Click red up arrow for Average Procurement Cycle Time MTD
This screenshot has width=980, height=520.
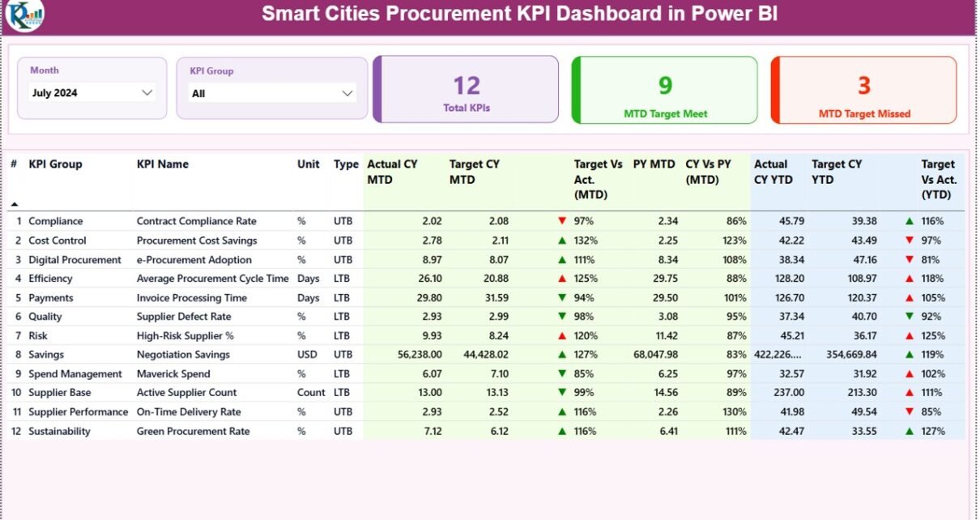[x=561, y=279]
